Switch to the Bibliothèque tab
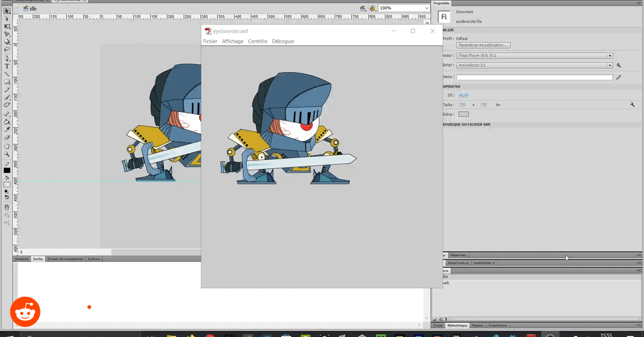The image size is (644, 337). (x=457, y=325)
